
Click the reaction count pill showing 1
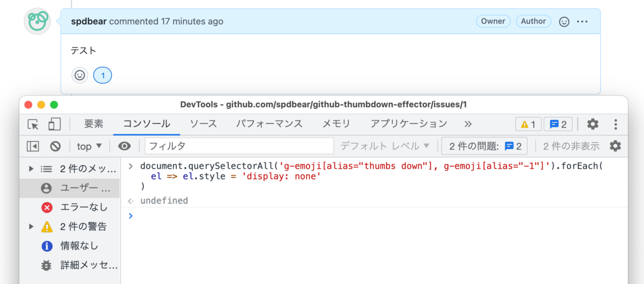click(x=103, y=76)
